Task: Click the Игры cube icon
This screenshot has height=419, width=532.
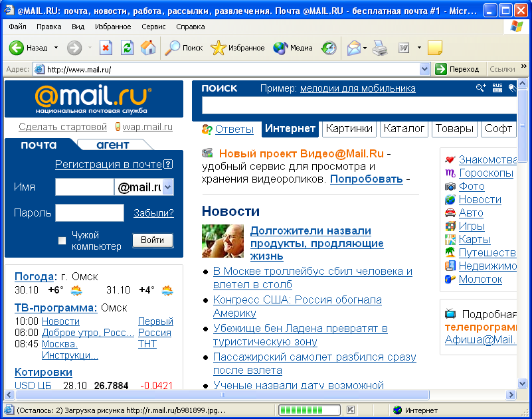Action: click(x=450, y=226)
